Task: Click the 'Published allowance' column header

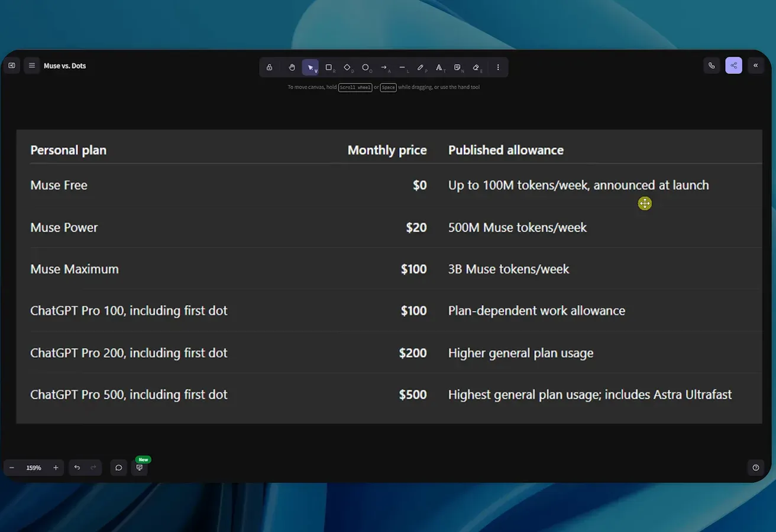Action: (x=506, y=150)
